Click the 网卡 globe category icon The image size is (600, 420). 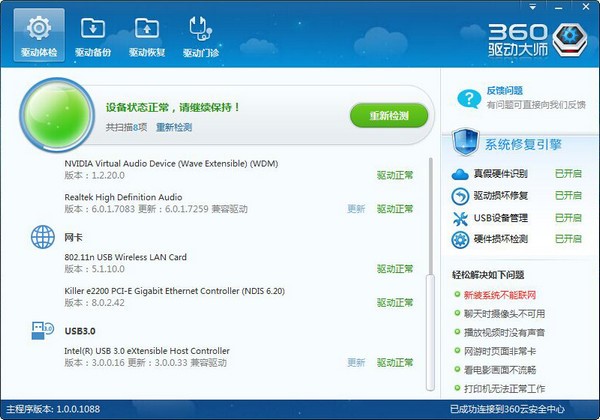pyautogui.click(x=43, y=237)
